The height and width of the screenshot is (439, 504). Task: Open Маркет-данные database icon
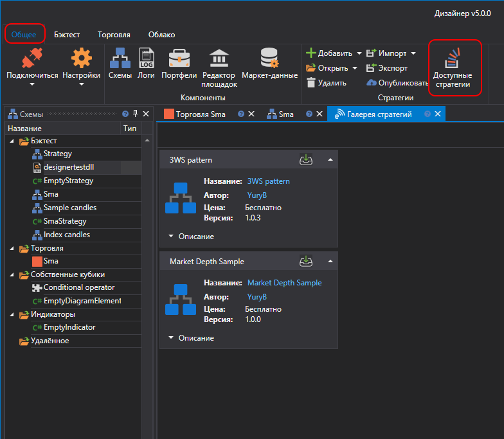tap(269, 58)
